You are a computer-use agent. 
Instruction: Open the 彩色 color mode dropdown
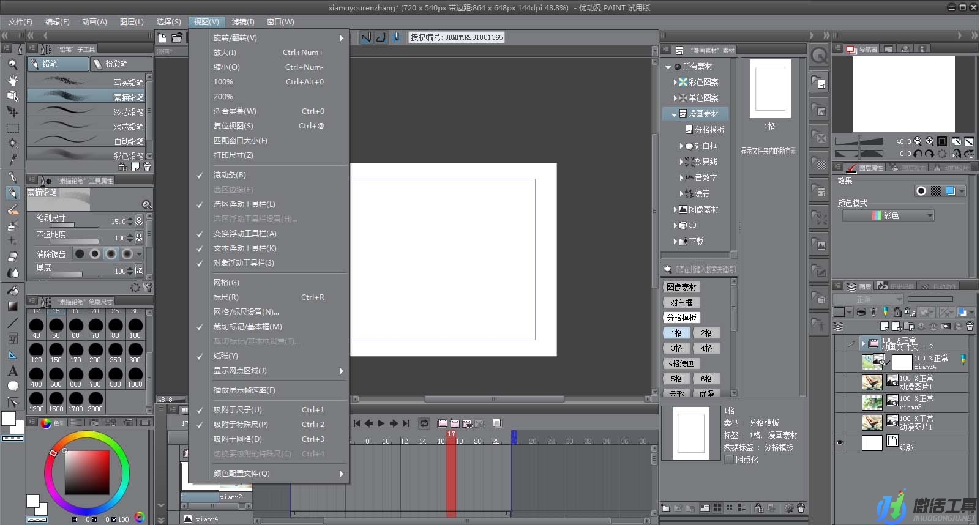click(888, 215)
